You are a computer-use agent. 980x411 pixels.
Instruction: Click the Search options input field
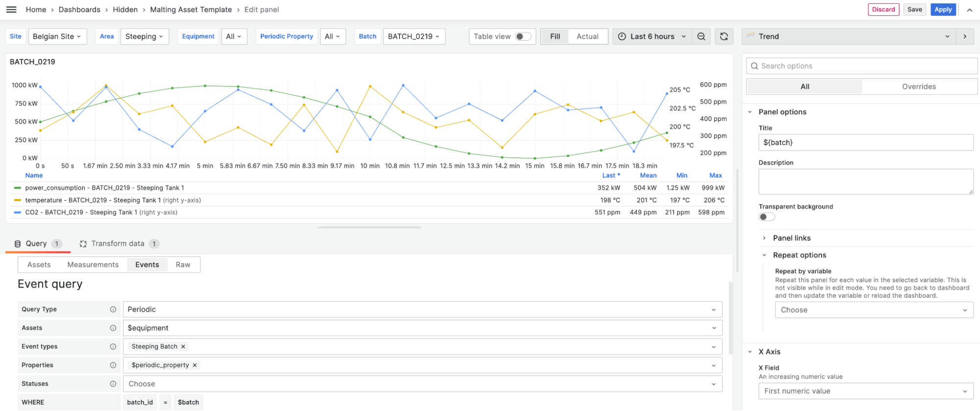[x=861, y=66]
